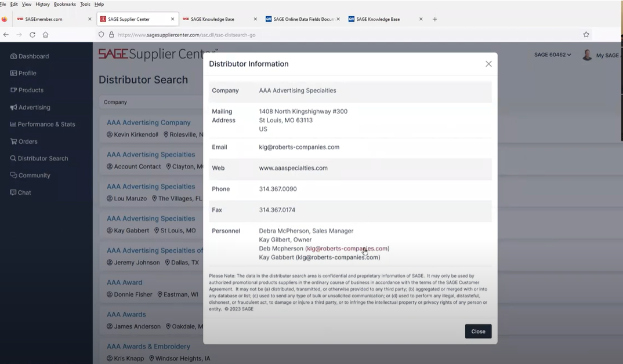Open AAA Awards search result
Screen dimensions: 623x364
[126, 314]
